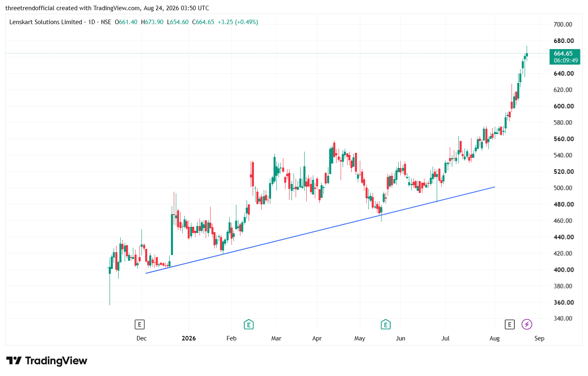Click the 400.00 price axis label
This screenshot has width=588, height=376.
click(x=564, y=270)
